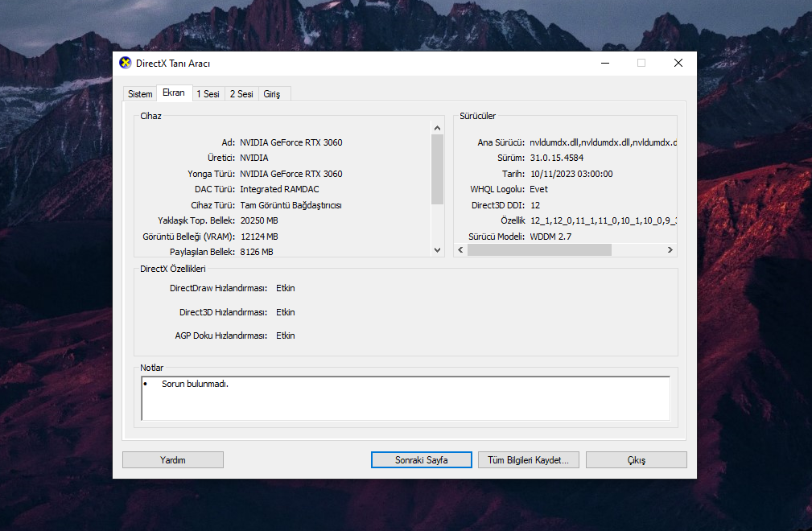Click the 'Yaklaşık Top. Bellek:' label
The height and width of the screenshot is (531, 812).
coord(196,220)
